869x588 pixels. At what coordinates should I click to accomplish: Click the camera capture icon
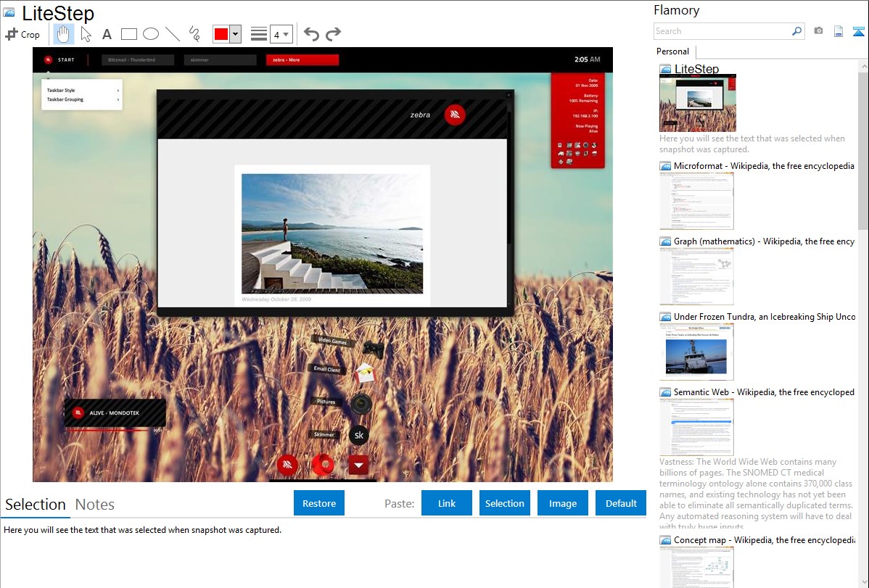818,31
